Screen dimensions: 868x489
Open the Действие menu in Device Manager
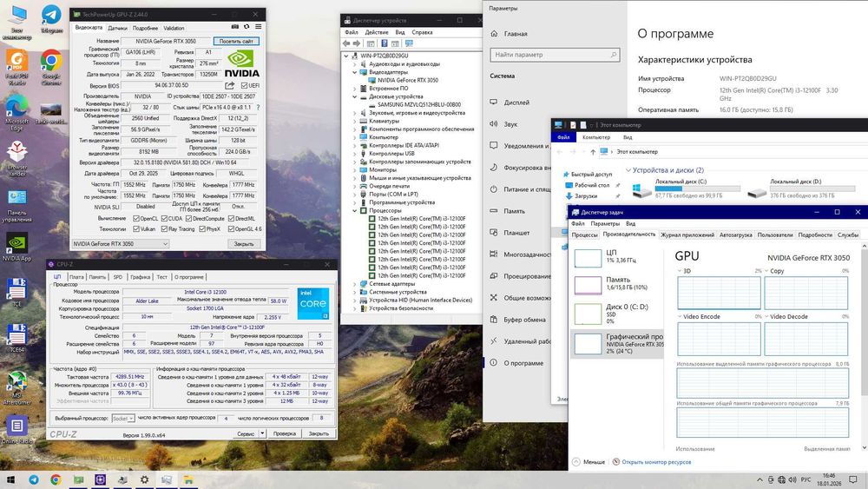(x=377, y=32)
